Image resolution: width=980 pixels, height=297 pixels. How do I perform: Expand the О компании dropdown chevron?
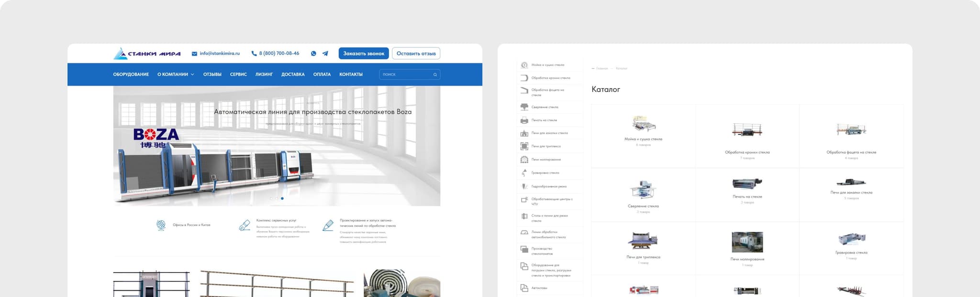click(192, 75)
